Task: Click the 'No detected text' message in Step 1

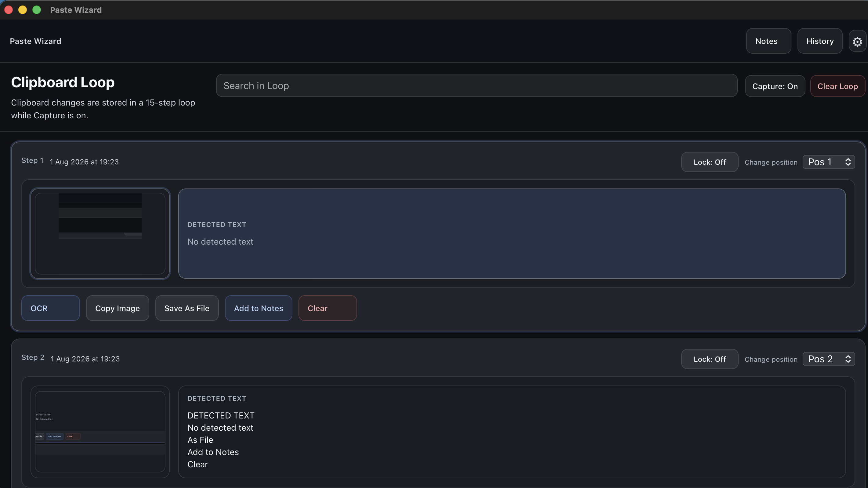Action: pyautogui.click(x=220, y=242)
